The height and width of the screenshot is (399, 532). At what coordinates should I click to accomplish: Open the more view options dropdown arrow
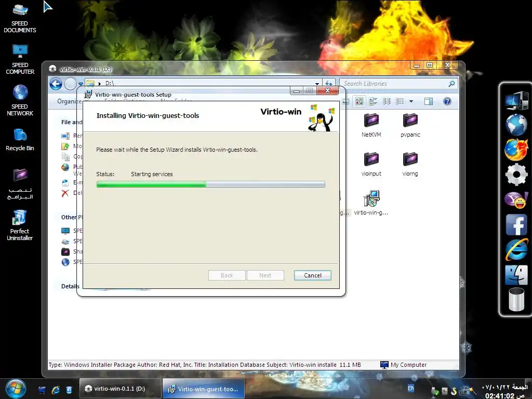[x=411, y=101]
